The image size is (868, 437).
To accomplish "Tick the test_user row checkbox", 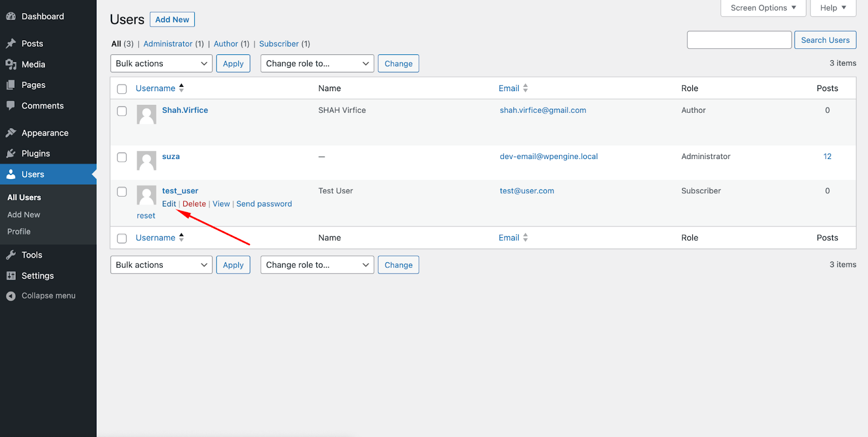I will point(122,192).
